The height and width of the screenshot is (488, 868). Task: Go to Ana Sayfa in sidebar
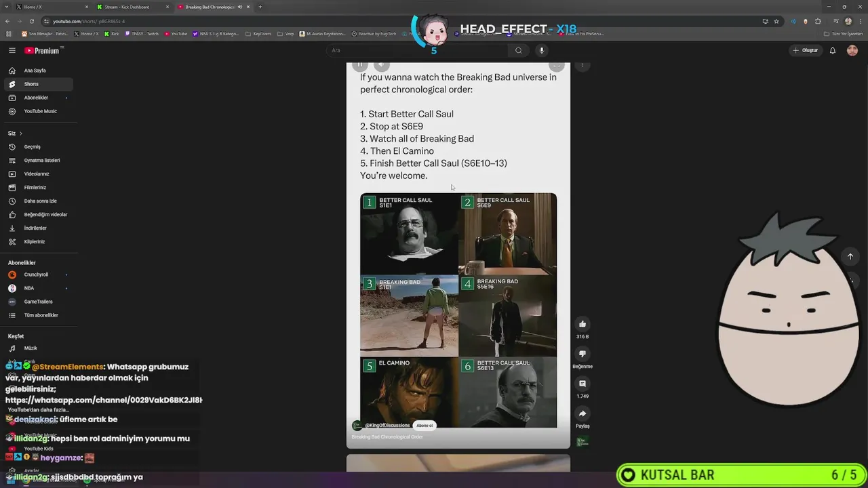[39, 70]
